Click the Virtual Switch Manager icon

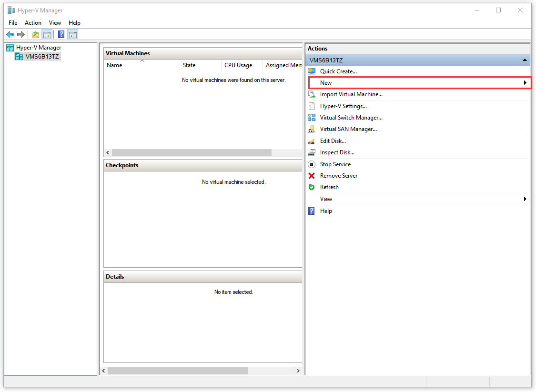312,118
